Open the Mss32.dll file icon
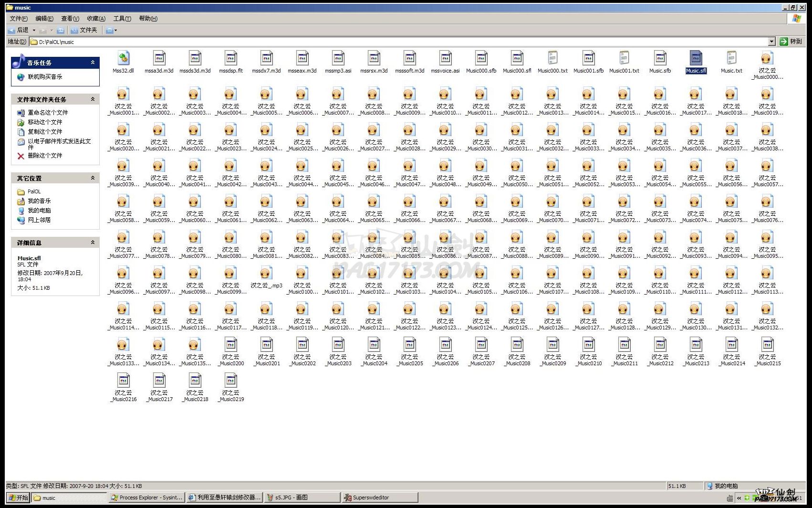 click(x=123, y=59)
